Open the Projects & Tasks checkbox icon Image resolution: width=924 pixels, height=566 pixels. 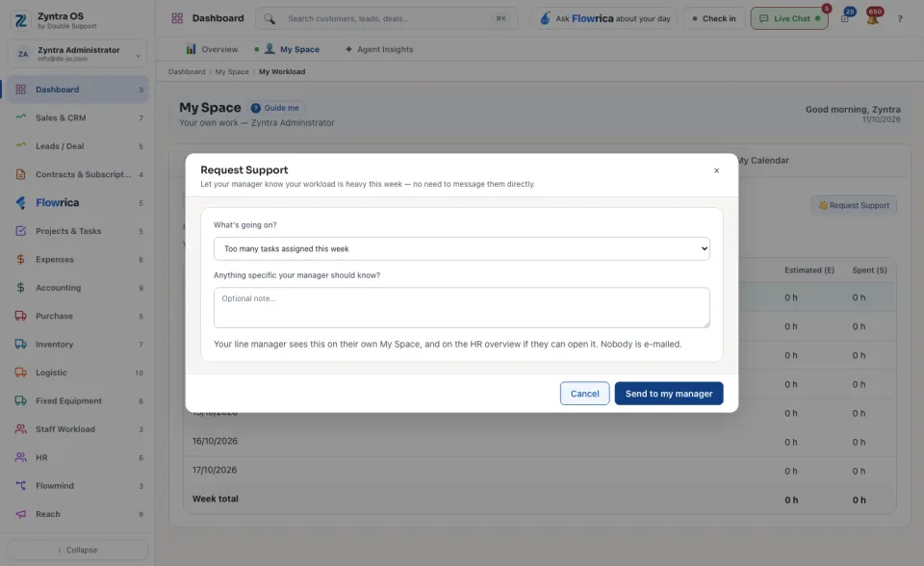[x=20, y=231]
